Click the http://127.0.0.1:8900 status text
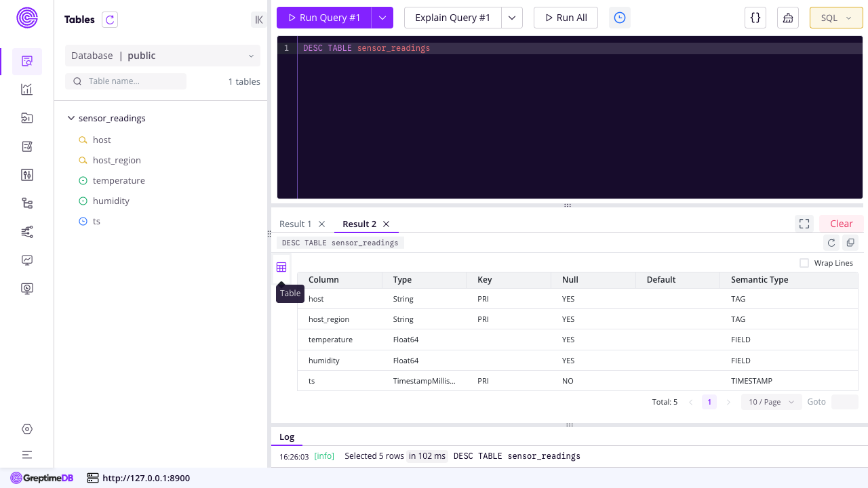868x488 pixels. [146, 479]
